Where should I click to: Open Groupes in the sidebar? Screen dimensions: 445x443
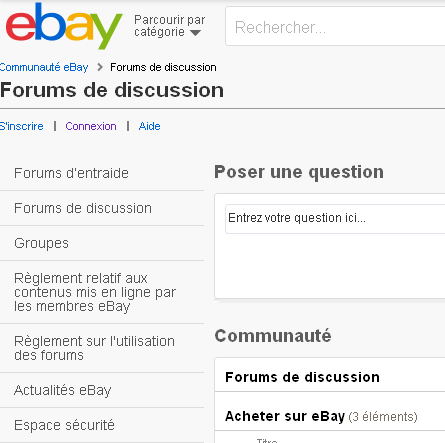coord(102,243)
